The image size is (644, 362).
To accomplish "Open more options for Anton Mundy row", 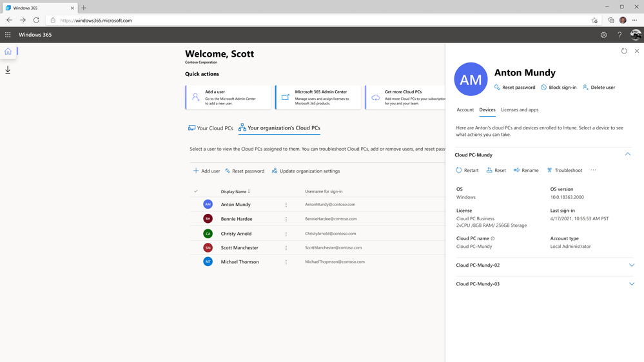I will tap(286, 204).
